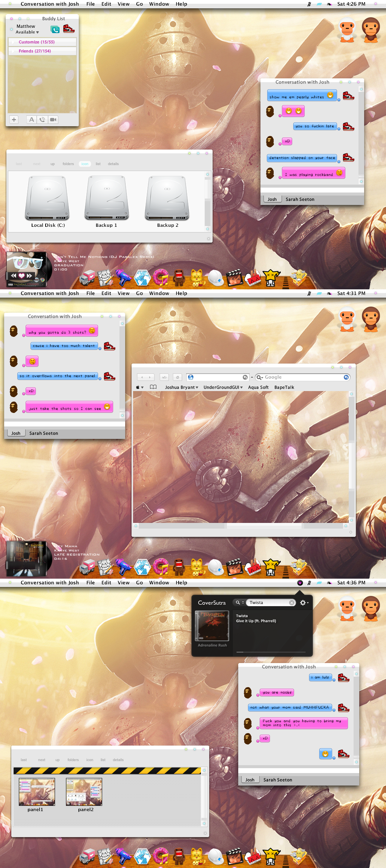Click the web browser's vertical scrollbar
The width and height of the screenshot is (386, 868).
351,457
